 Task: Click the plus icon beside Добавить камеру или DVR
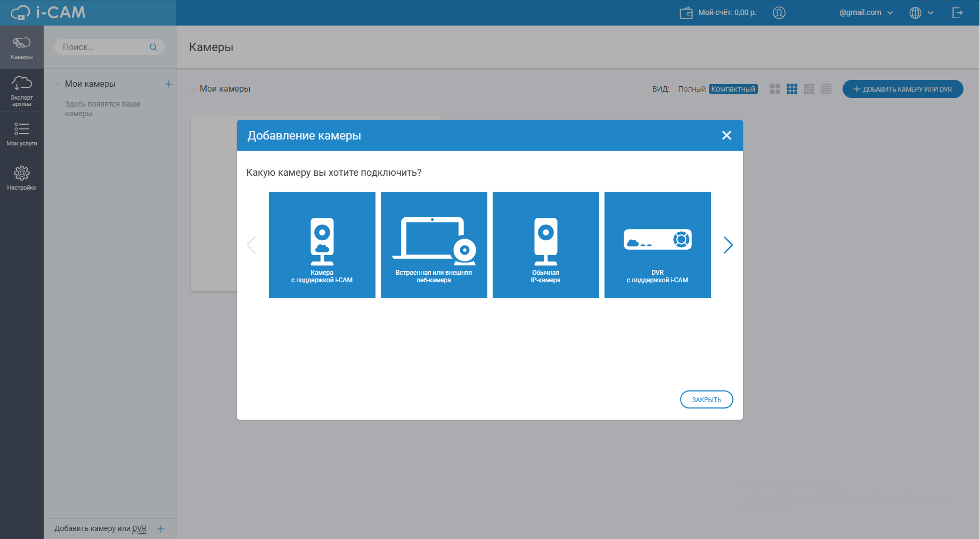(161, 529)
